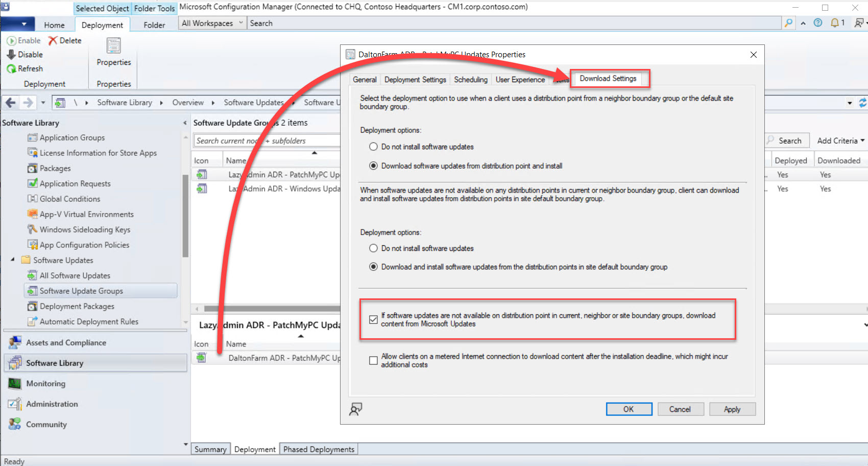
Task: Click the Global Conditions icon
Action: [x=32, y=199]
